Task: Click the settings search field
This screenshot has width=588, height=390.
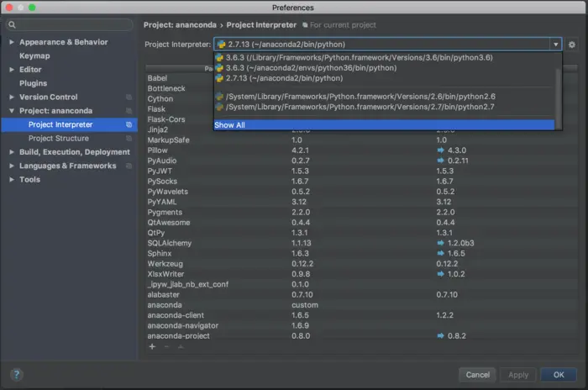Action: point(70,24)
